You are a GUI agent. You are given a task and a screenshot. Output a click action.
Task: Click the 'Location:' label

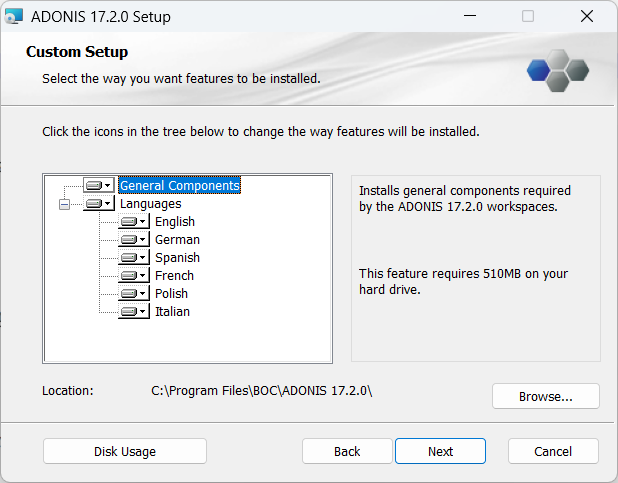[68, 391]
